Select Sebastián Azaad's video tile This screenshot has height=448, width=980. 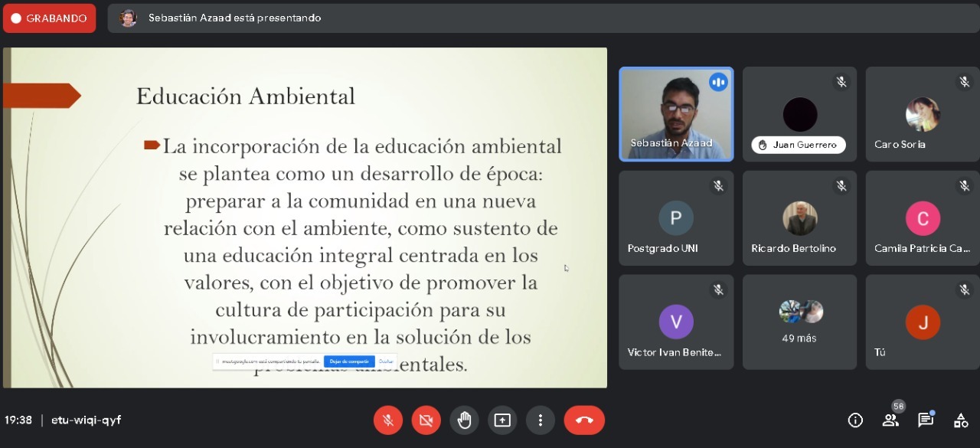coord(676,115)
